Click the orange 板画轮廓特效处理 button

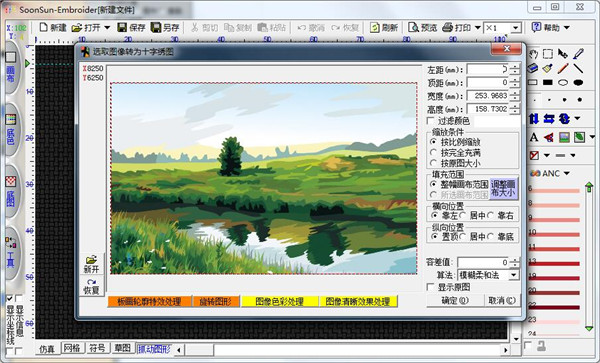150,301
